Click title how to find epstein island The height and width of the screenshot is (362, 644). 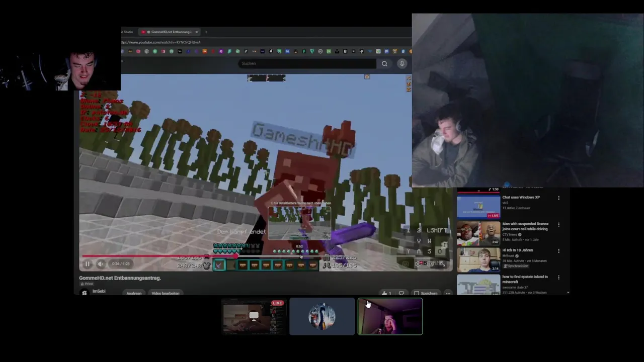pos(525,279)
